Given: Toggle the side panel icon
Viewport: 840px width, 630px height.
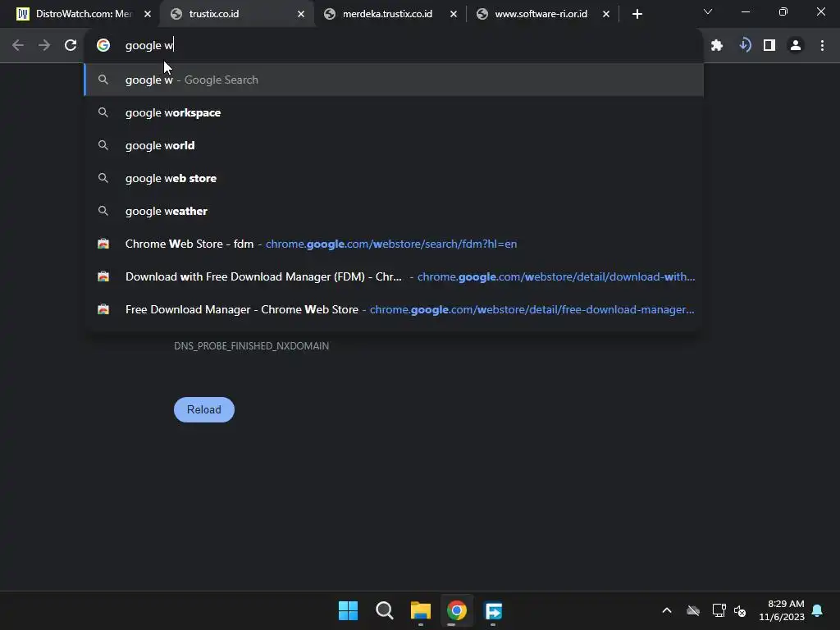Looking at the screenshot, I should [x=769, y=46].
